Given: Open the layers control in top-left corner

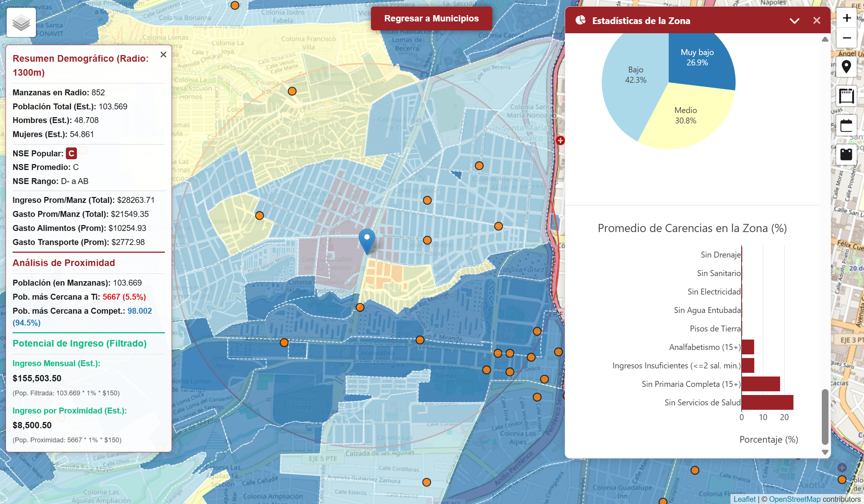Looking at the screenshot, I should [21, 22].
